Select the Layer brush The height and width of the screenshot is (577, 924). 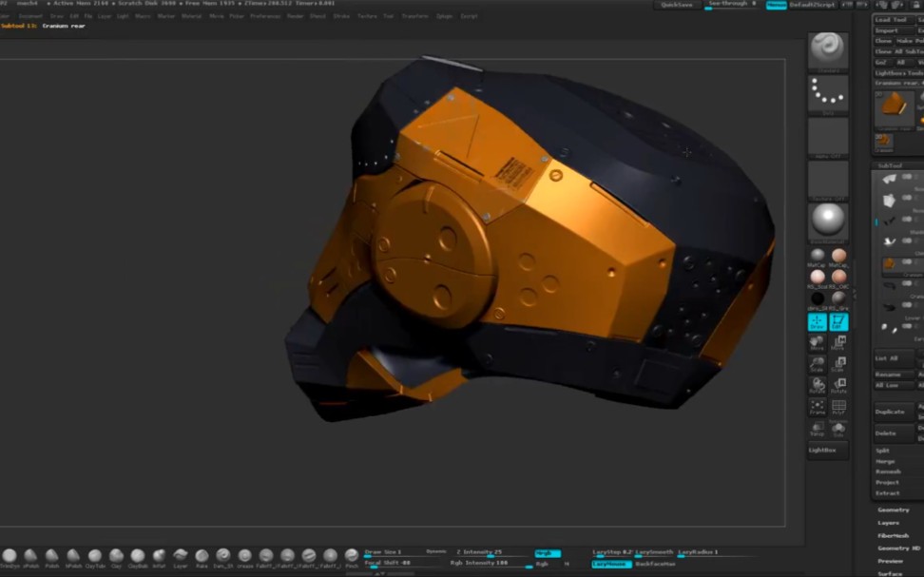181,557
